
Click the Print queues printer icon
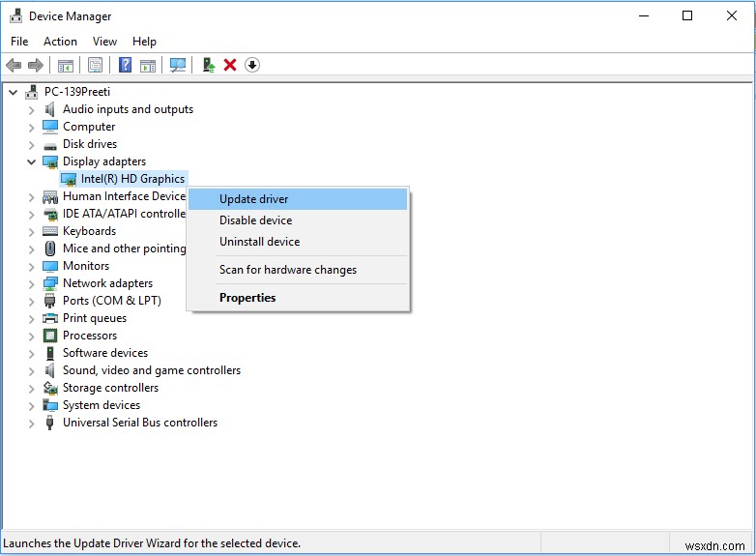coord(50,318)
